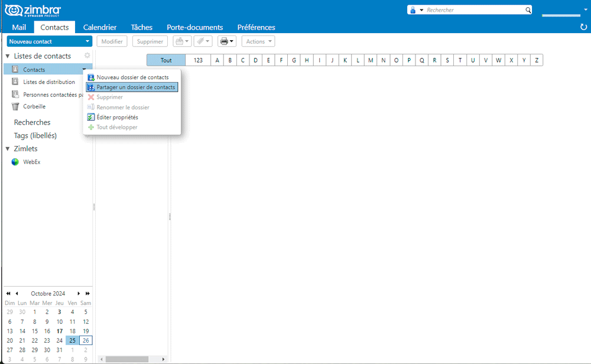Click the Éditer propriétés icon

click(91, 117)
